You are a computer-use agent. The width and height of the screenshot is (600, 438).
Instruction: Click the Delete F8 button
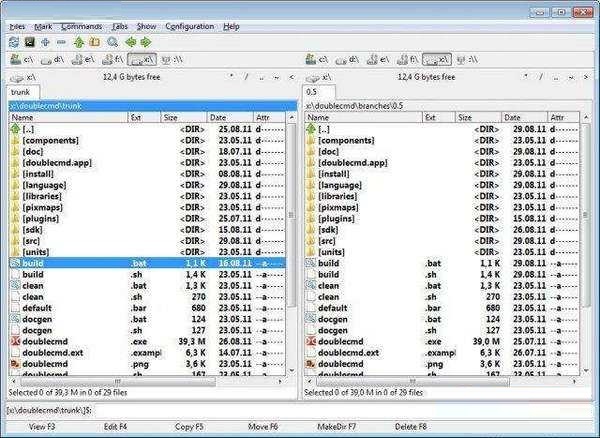pyautogui.click(x=411, y=427)
